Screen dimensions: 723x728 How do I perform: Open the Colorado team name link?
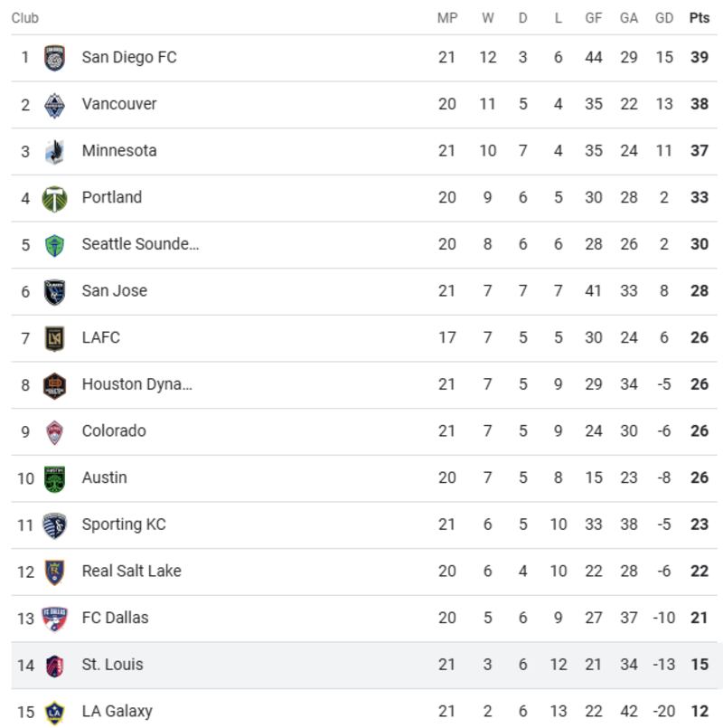(x=114, y=431)
